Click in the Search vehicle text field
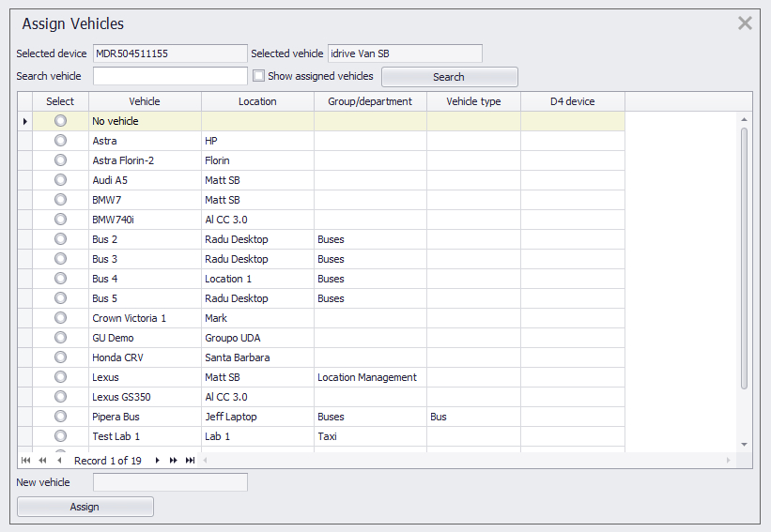This screenshot has height=532, width=771. (x=170, y=76)
